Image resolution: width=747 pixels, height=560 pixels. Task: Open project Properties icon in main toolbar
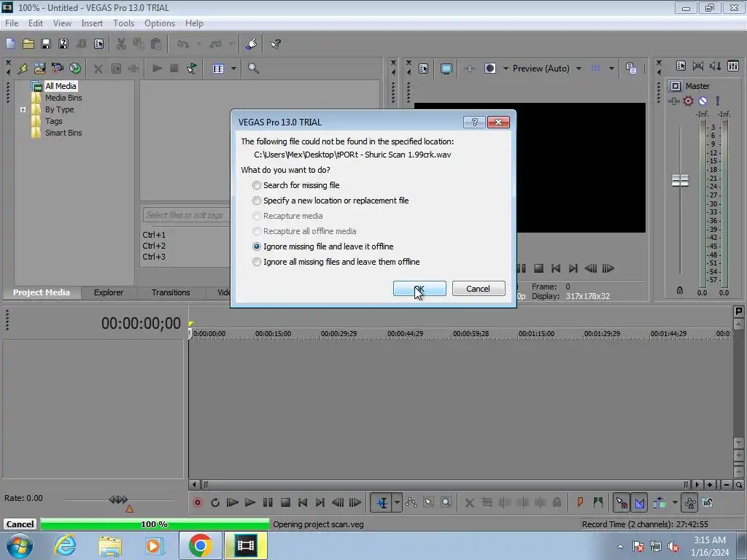pyautogui.click(x=98, y=44)
